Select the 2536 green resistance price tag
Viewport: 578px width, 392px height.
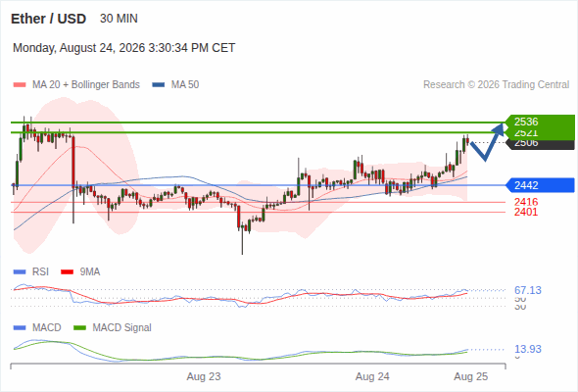pyautogui.click(x=540, y=122)
